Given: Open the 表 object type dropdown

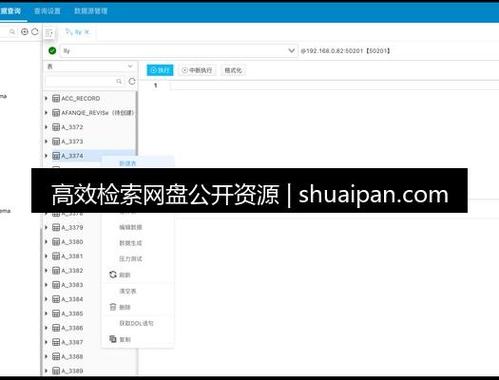Looking at the screenshot, I should coord(90,67).
